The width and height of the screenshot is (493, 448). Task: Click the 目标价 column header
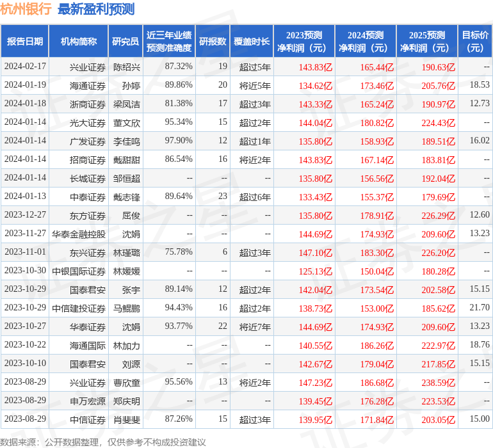(475, 41)
